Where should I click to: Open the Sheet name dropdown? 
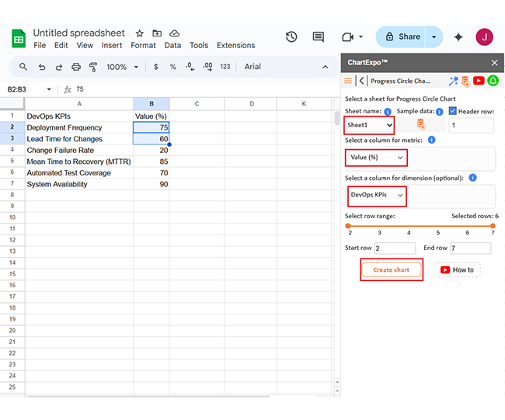pos(370,125)
